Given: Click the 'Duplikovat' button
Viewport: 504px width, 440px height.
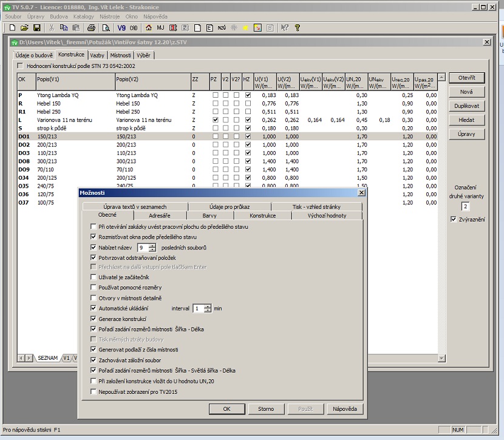Looking at the screenshot, I should [x=466, y=106].
